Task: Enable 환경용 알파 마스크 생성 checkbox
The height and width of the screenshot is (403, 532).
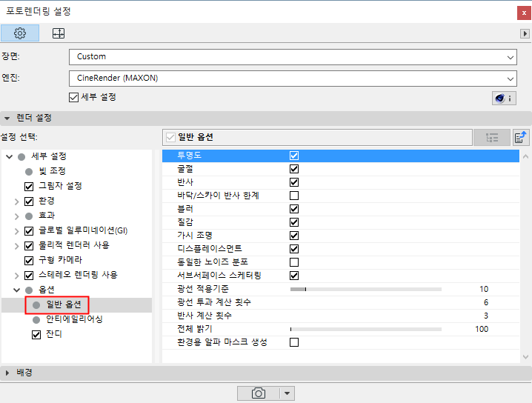Action: [294, 342]
